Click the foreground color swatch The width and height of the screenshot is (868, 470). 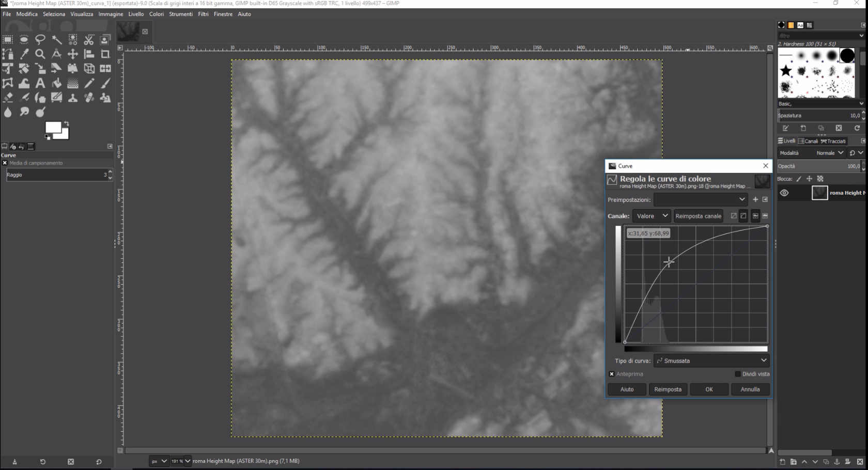click(x=53, y=128)
